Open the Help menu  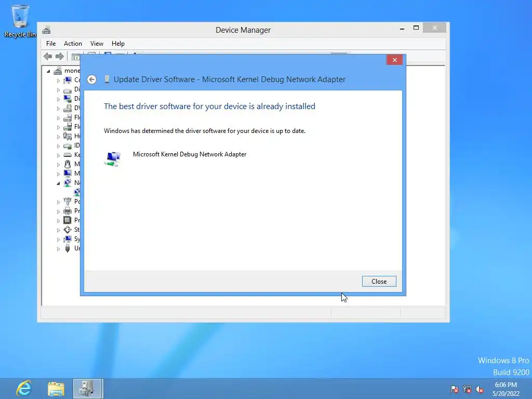pos(118,44)
